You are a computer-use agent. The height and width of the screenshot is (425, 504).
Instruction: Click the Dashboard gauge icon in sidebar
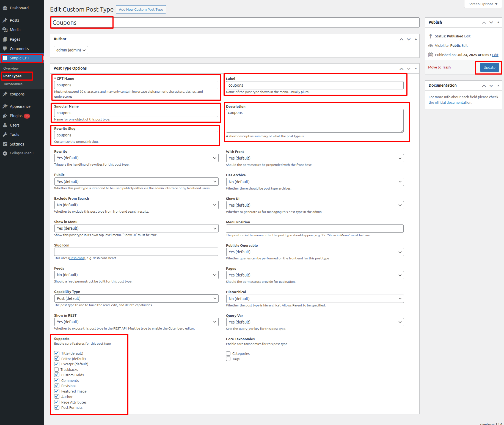point(5,8)
